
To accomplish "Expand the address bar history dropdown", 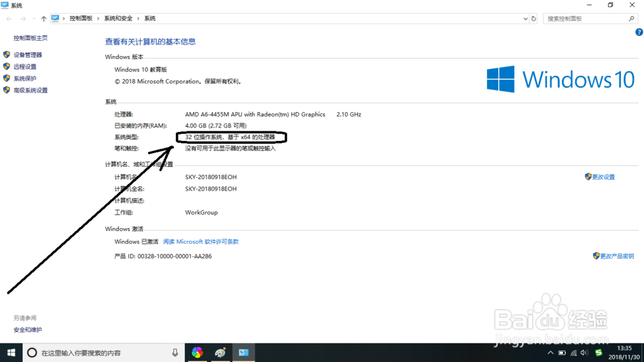I will tap(526, 19).
